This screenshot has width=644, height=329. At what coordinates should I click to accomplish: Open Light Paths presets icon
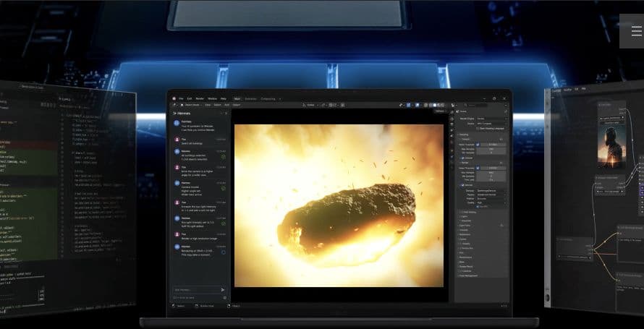point(501,225)
